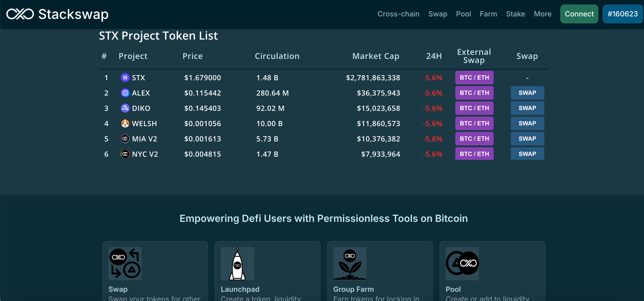Click the DIKO token icon
The image size is (644, 301).
tap(125, 108)
